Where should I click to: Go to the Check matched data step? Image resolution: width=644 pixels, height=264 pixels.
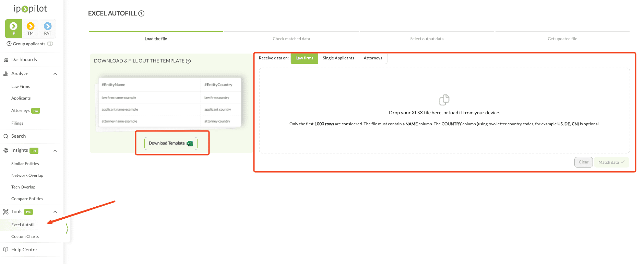pyautogui.click(x=291, y=39)
